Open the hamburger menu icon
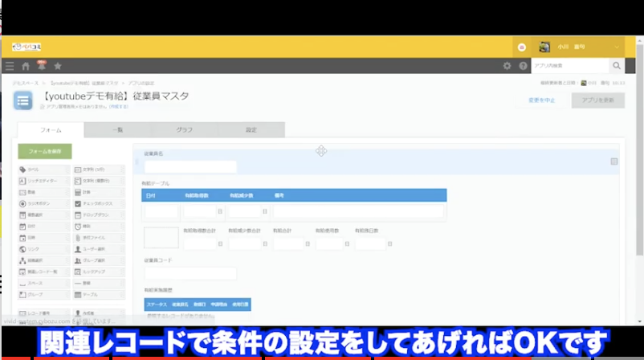The width and height of the screenshot is (644, 360). click(10, 66)
